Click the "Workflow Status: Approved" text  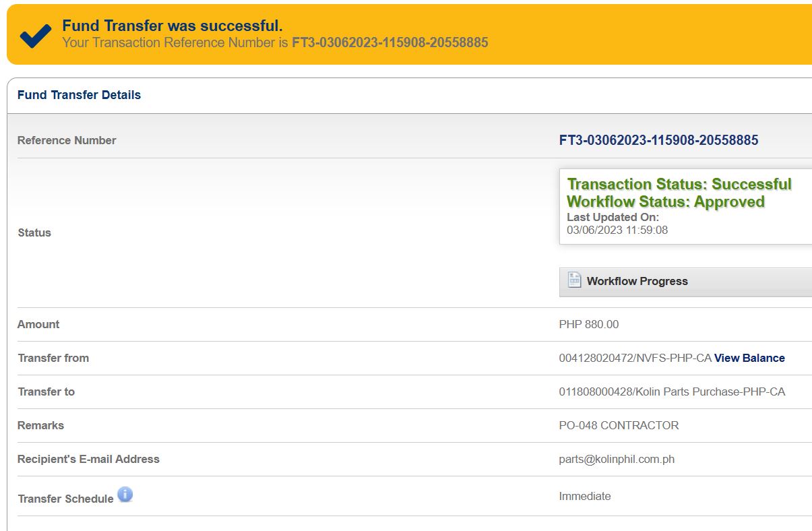click(x=665, y=201)
